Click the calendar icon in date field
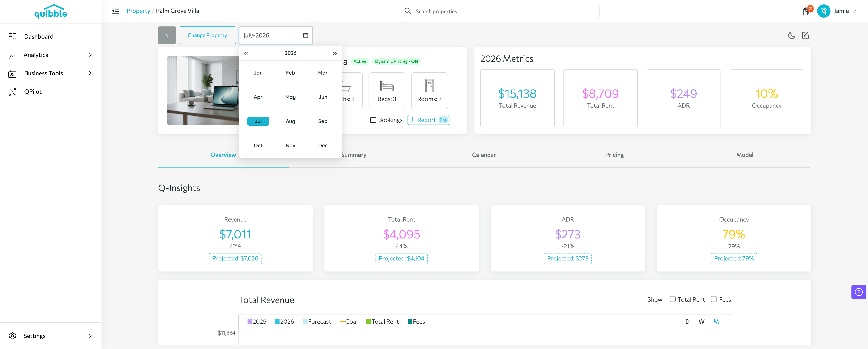This screenshot has height=349, width=868. [305, 35]
